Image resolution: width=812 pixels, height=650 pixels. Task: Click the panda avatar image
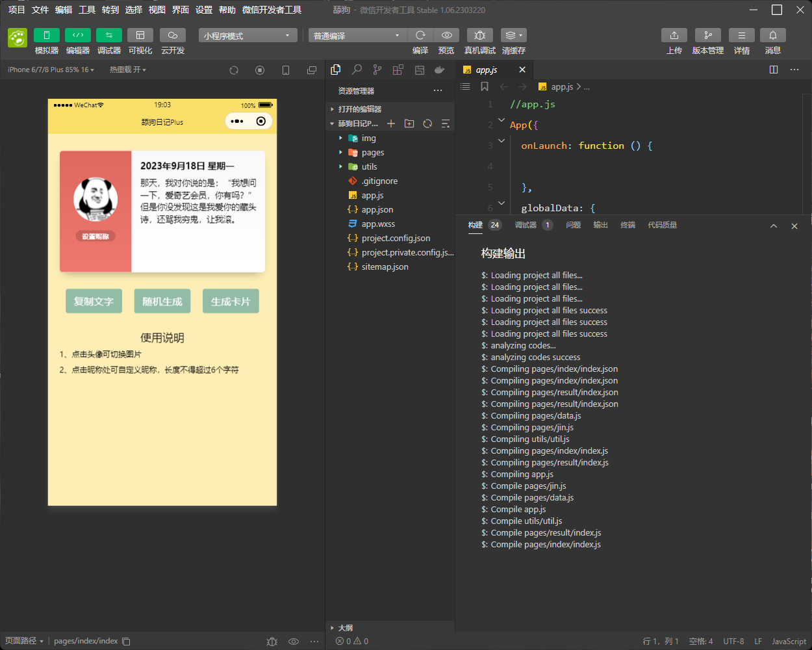tap(95, 199)
